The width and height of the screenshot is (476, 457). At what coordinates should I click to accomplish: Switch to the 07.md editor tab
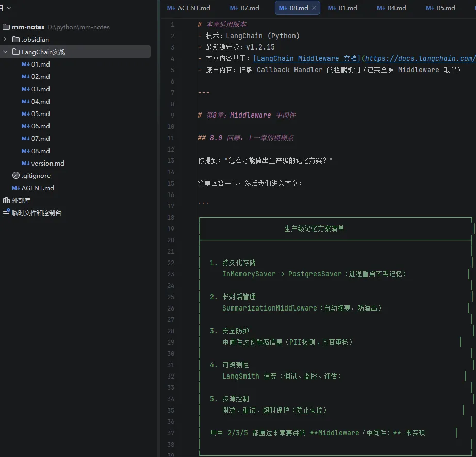point(244,8)
